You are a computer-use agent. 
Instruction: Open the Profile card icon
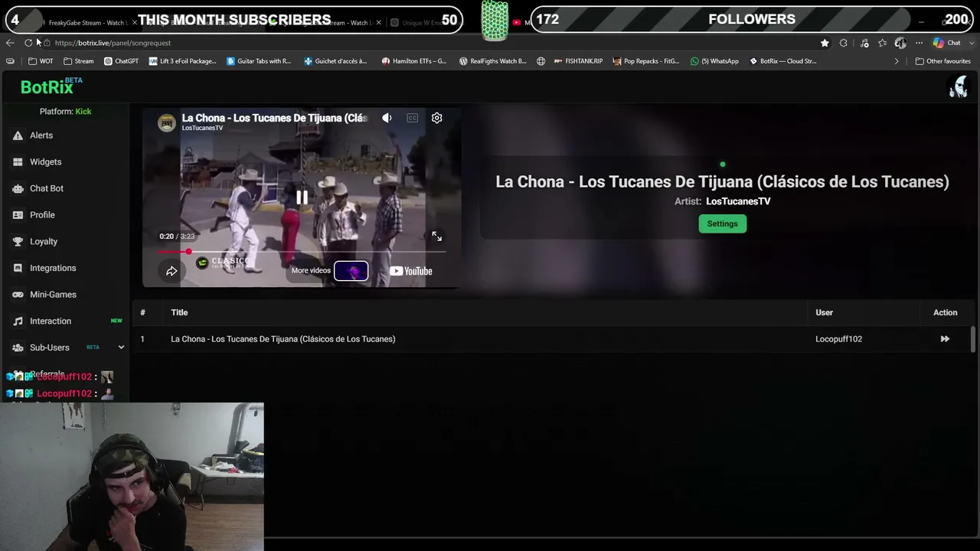click(x=18, y=215)
